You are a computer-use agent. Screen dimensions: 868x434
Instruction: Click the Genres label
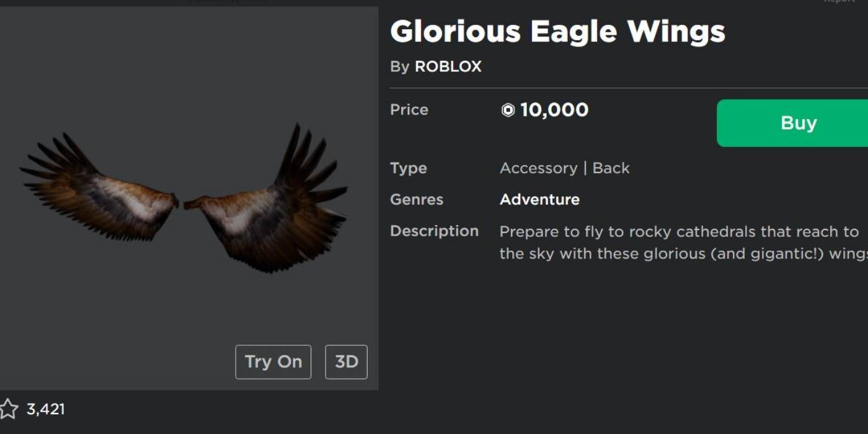click(416, 199)
